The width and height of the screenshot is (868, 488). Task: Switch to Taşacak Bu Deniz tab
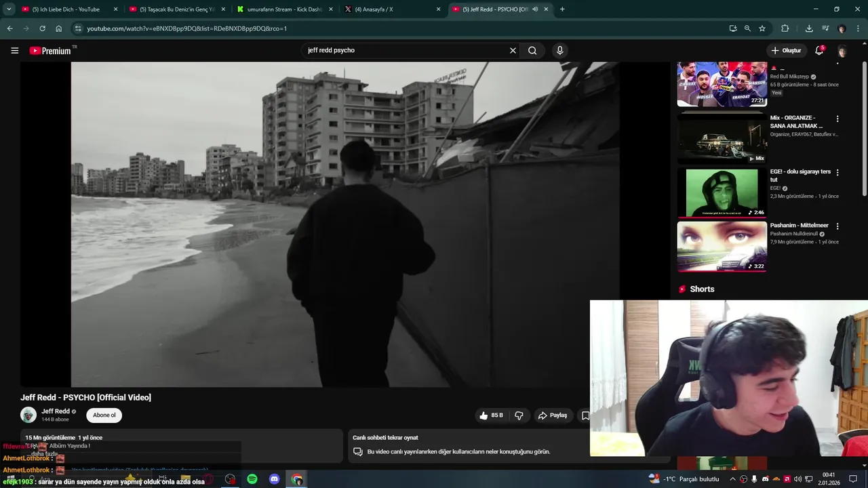(x=176, y=9)
